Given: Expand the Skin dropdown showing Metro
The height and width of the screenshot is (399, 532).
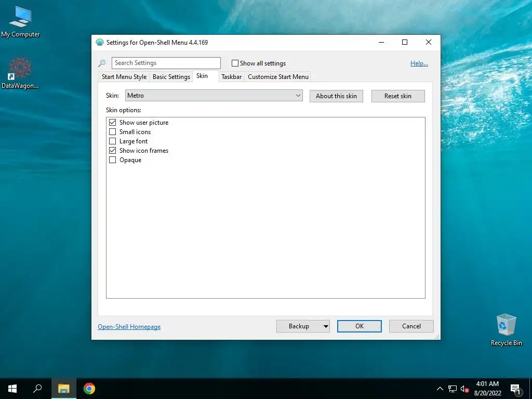Looking at the screenshot, I should [x=214, y=96].
